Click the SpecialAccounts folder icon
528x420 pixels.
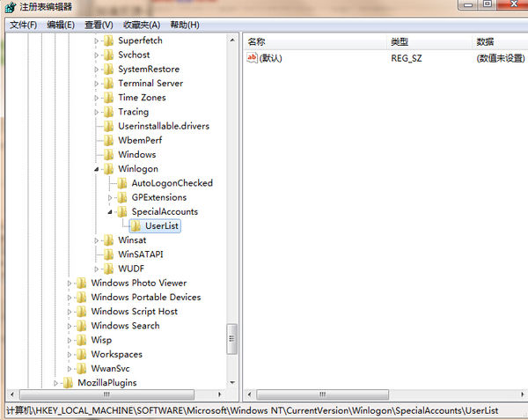(122, 211)
